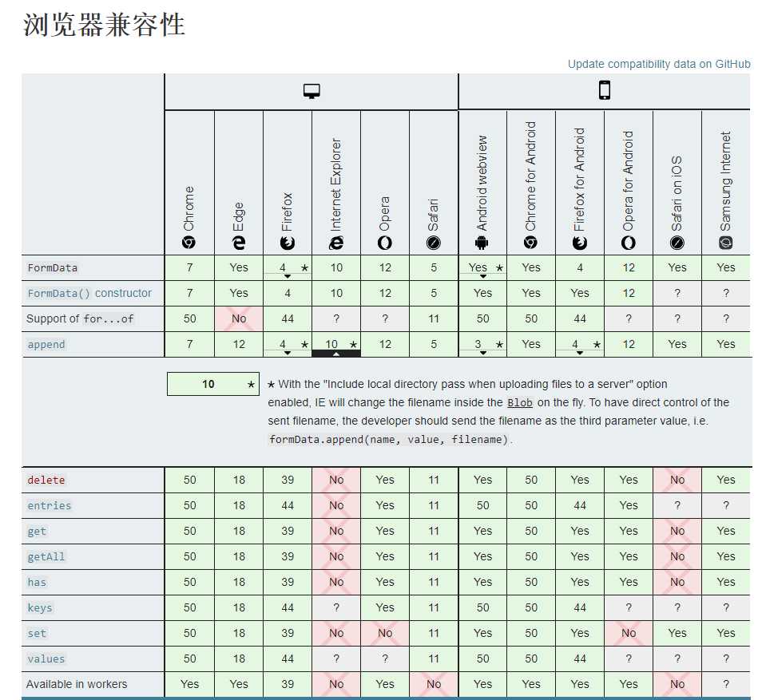
Task: Click Opera 'No' cell in set row
Action: point(385,633)
